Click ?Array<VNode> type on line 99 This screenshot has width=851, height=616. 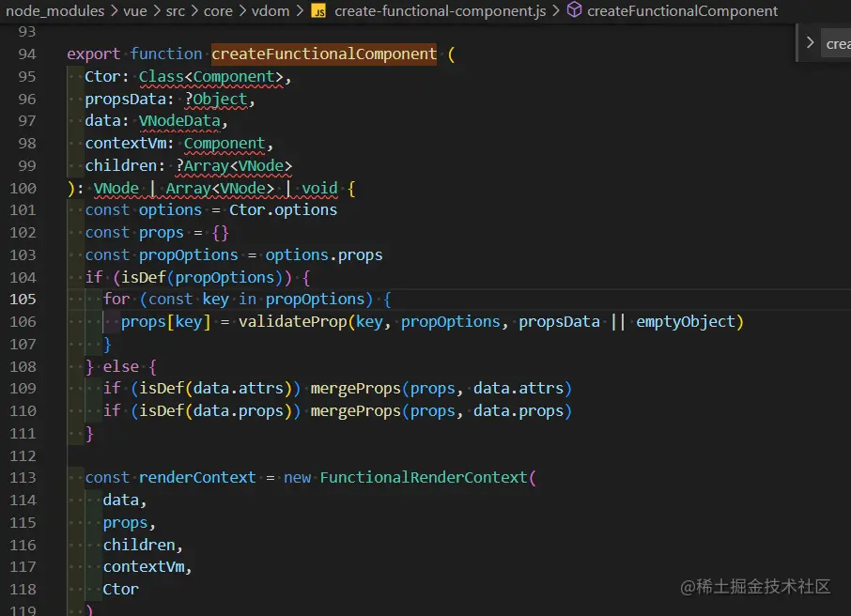233,166
